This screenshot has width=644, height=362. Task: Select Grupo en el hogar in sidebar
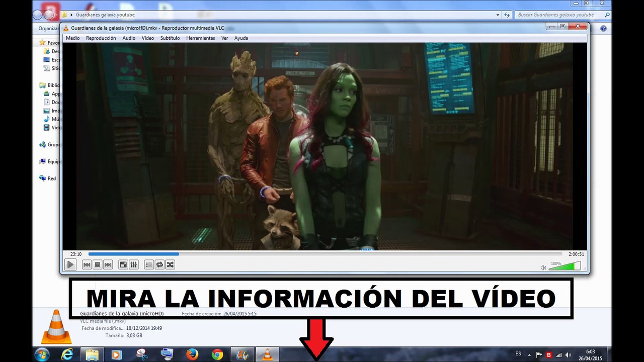pos(49,145)
